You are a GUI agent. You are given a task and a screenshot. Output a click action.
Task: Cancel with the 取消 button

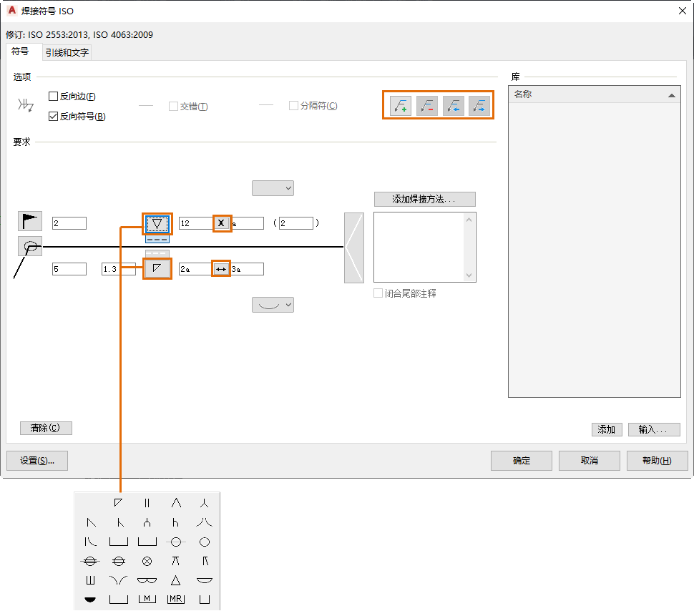(590, 461)
